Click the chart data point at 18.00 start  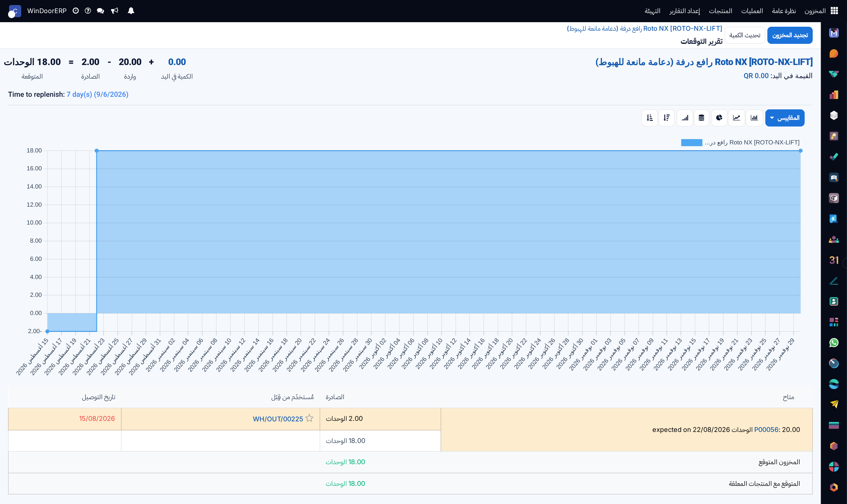coord(97,150)
